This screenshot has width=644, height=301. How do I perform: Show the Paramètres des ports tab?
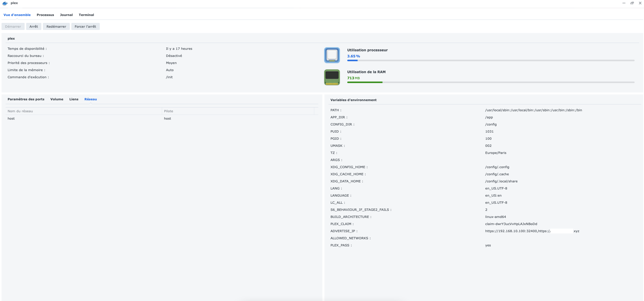click(26, 99)
